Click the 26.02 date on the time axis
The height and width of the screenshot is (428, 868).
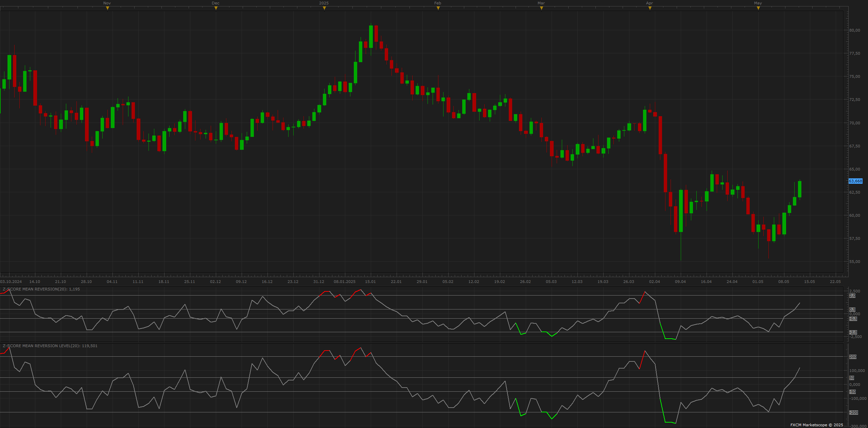pyautogui.click(x=525, y=282)
